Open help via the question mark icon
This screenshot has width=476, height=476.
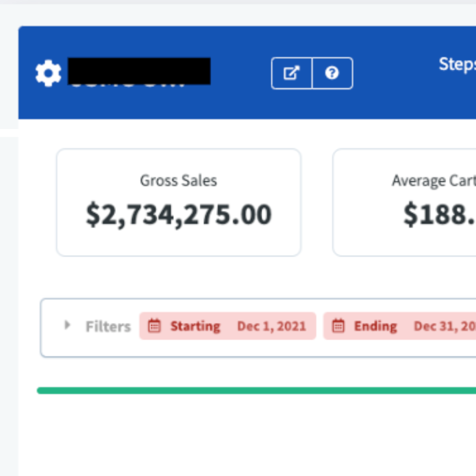[x=332, y=72]
